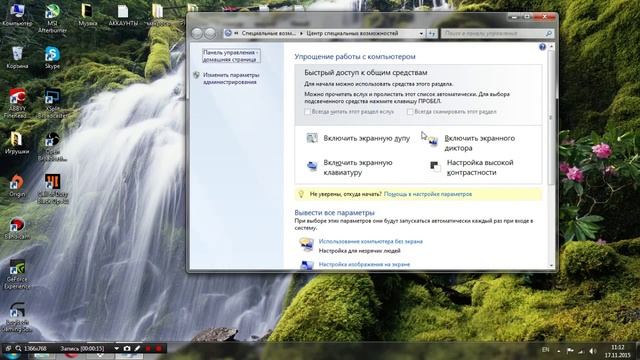
Task: Open help via the blue question mark icon
Action: pyautogui.click(x=542, y=47)
